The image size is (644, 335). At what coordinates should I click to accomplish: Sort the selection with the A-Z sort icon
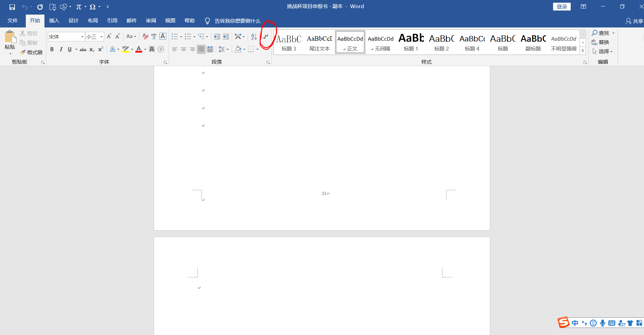coord(254,37)
